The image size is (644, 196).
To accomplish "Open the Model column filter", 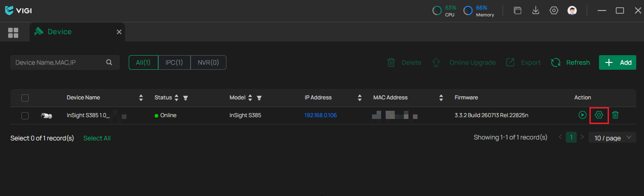I will [259, 98].
